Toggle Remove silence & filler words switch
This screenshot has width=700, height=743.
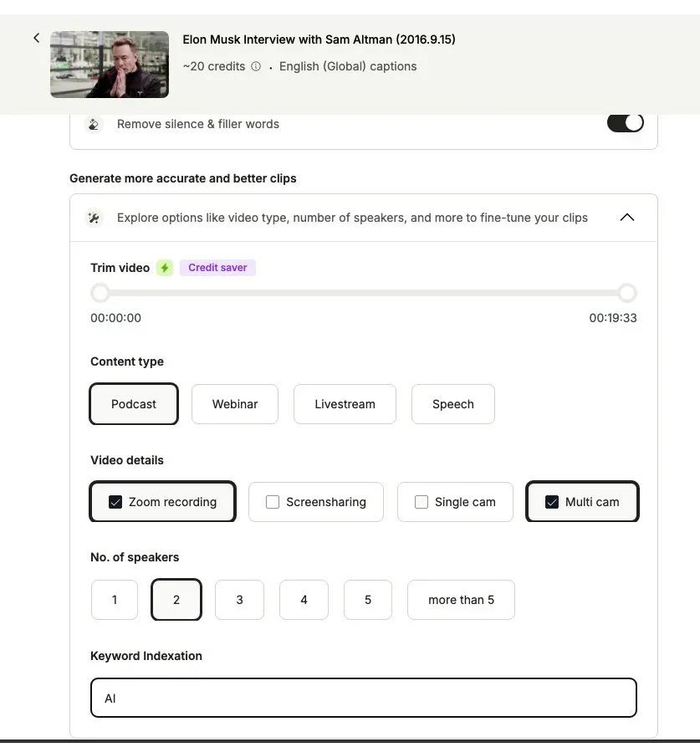point(625,123)
